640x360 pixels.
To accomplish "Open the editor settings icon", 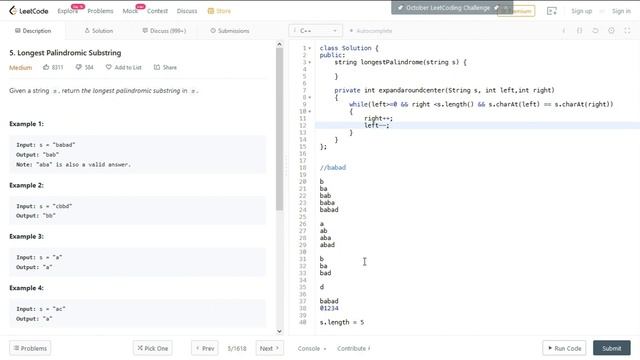I will (611, 31).
